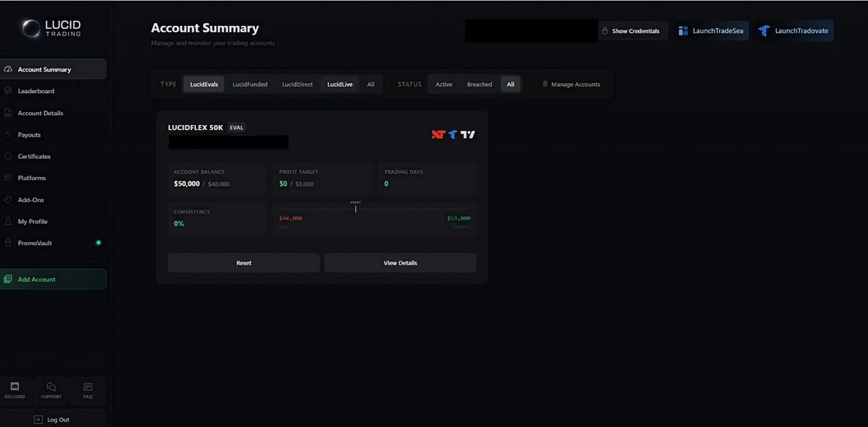Image resolution: width=868 pixels, height=427 pixels.
Task: Select All in the TYPE filter
Action: [x=370, y=85]
